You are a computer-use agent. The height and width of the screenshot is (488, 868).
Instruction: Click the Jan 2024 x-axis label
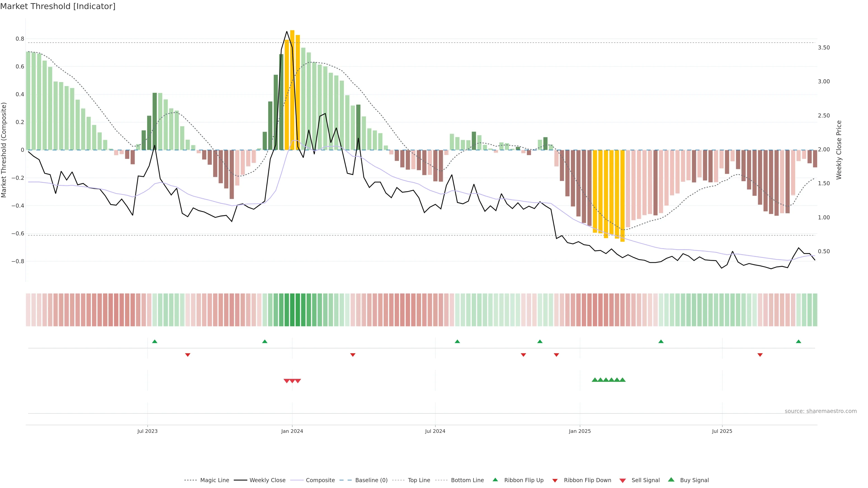coord(292,431)
